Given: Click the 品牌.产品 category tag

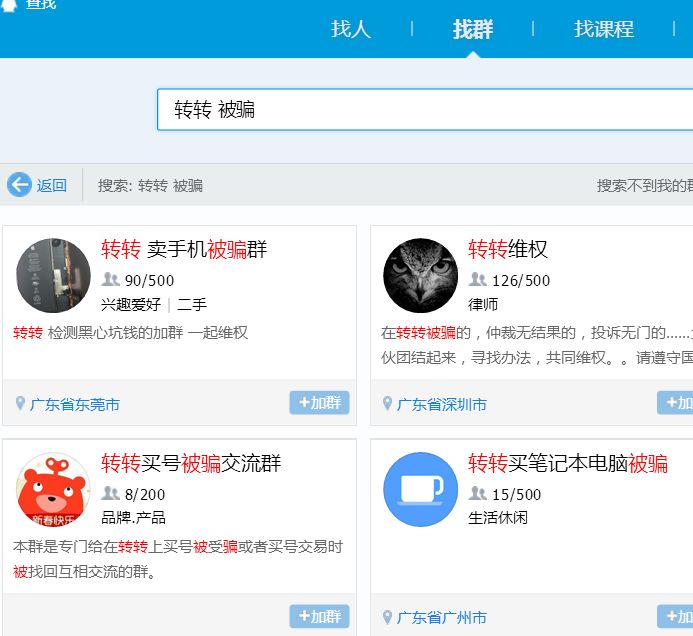Looking at the screenshot, I should coord(133,518).
